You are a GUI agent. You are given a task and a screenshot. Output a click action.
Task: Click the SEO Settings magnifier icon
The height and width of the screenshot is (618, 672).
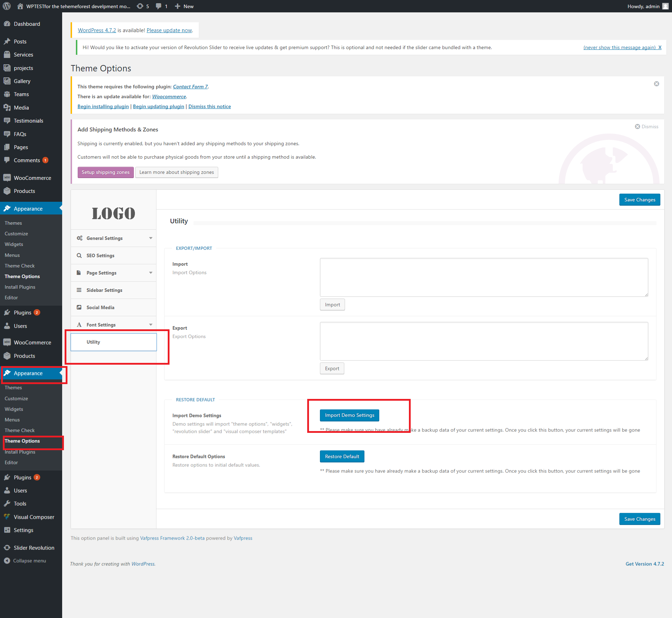(79, 255)
